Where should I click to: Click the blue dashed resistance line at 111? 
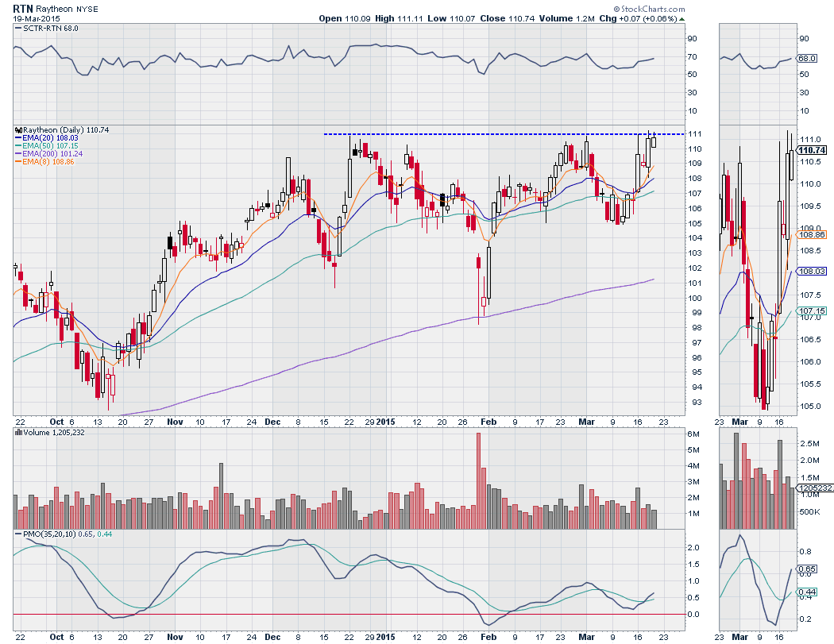[504, 134]
